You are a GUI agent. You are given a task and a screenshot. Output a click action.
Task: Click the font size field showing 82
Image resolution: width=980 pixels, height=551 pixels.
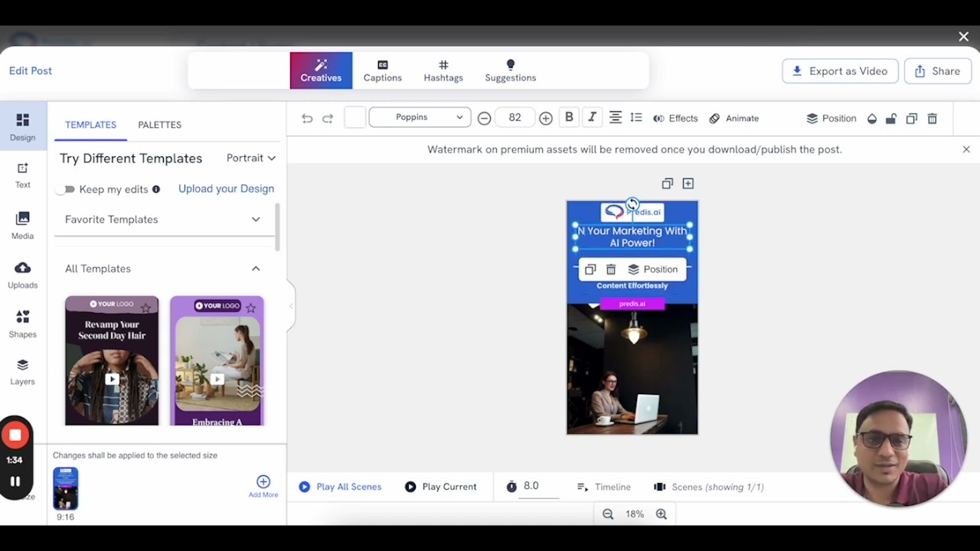click(x=514, y=117)
